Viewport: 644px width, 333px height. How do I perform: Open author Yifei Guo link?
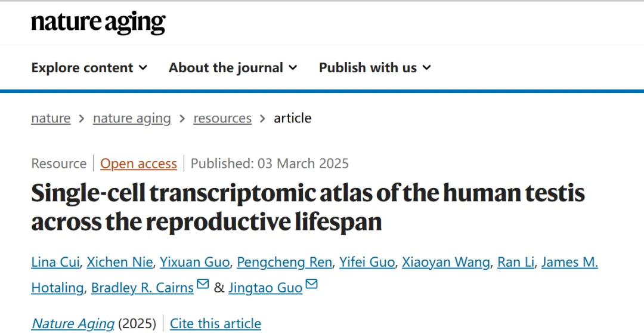click(366, 262)
